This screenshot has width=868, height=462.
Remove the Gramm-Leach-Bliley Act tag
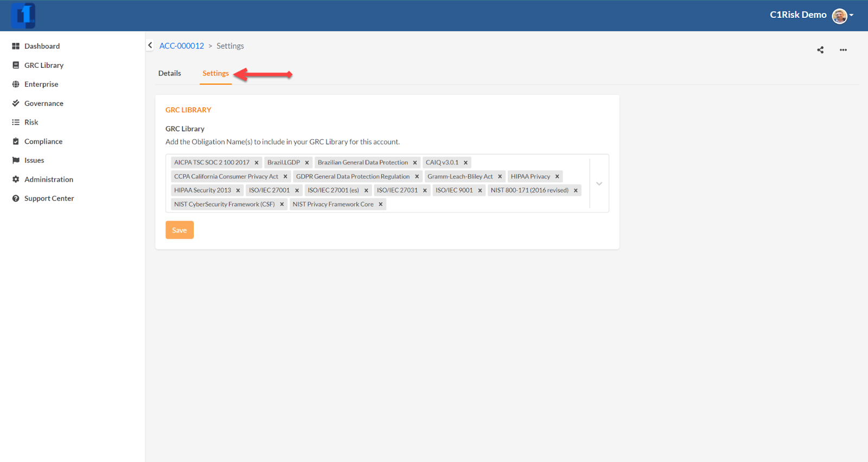point(500,176)
